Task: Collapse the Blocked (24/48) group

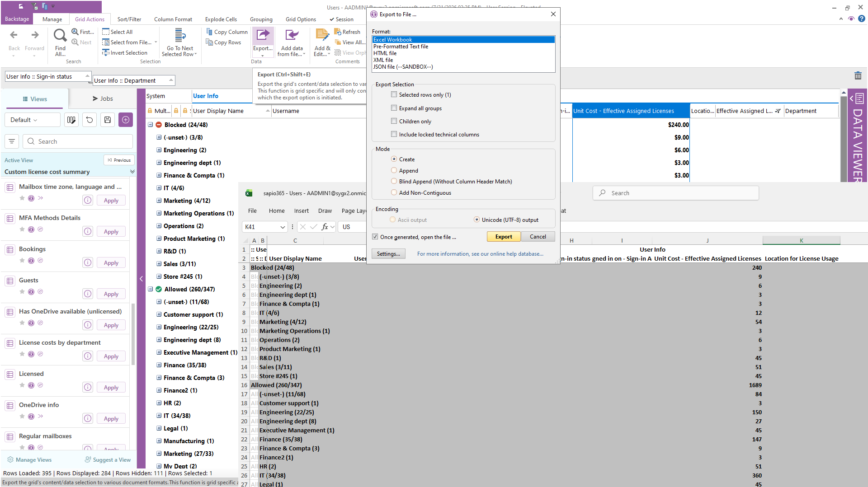Action: coord(151,125)
